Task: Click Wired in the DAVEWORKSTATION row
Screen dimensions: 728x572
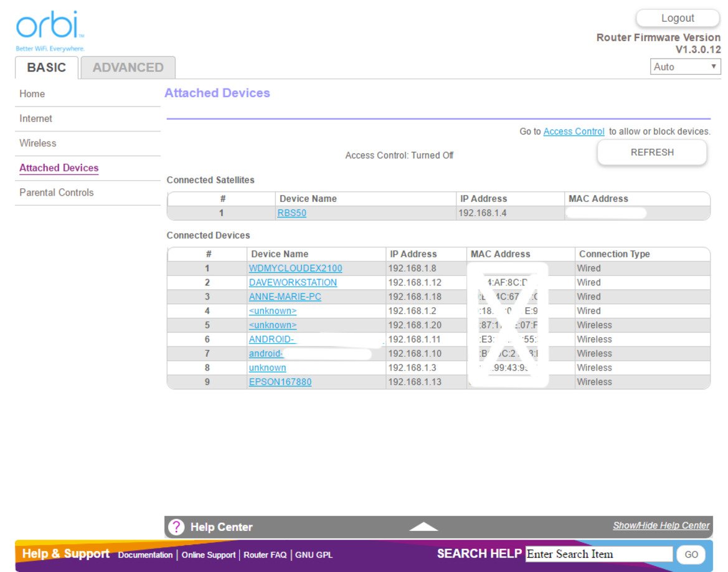Action: 589,282
